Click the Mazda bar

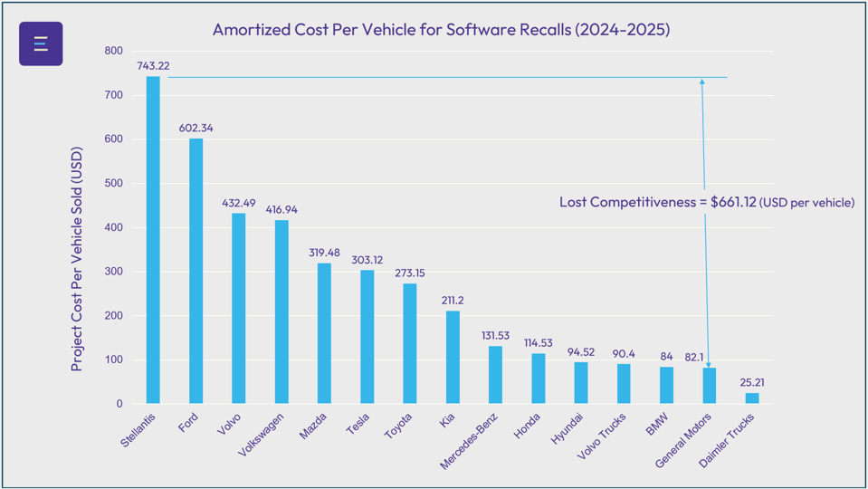pos(324,333)
